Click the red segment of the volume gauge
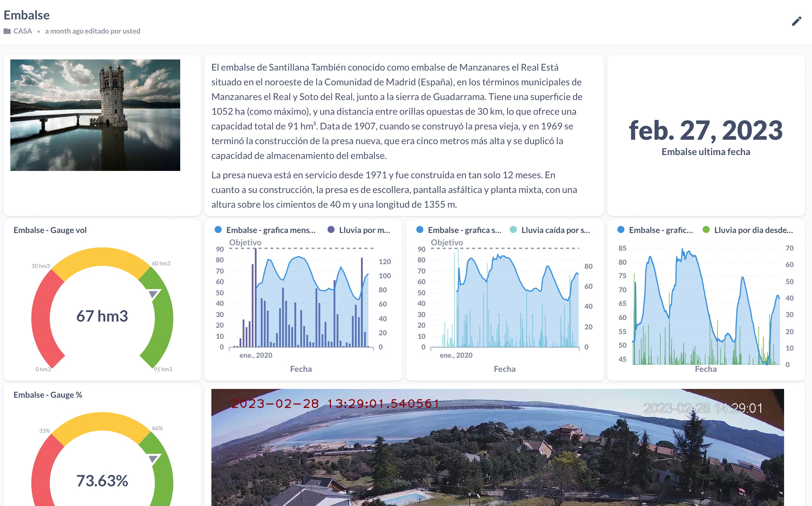 [x=42, y=318]
